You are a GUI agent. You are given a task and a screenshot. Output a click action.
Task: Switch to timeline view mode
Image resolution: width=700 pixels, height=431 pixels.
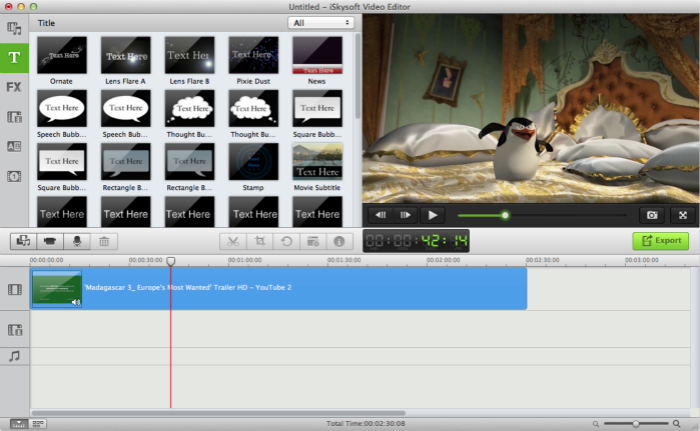pos(18,423)
